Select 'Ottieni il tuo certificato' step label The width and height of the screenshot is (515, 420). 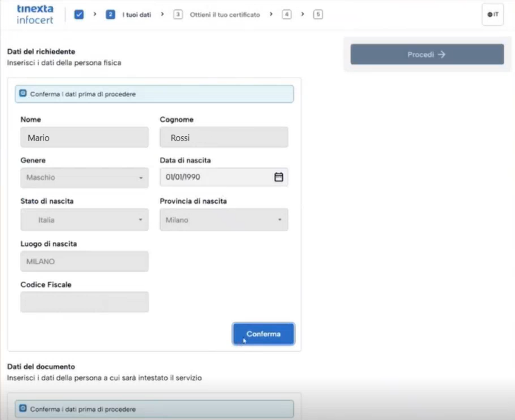224,15
